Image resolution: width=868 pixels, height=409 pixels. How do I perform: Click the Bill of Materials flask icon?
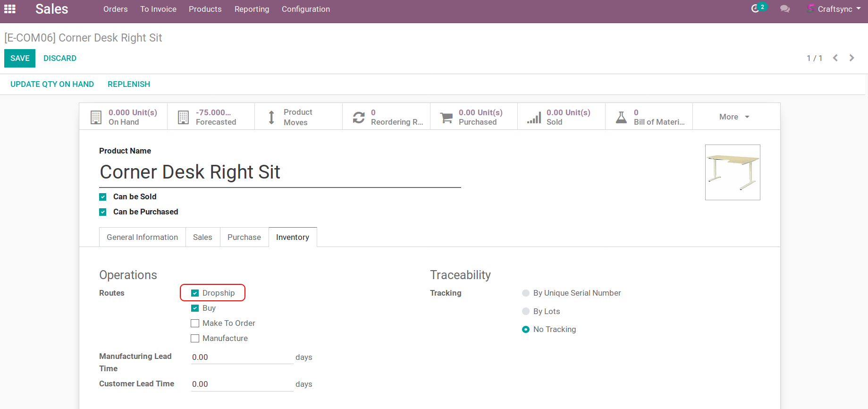[622, 117]
